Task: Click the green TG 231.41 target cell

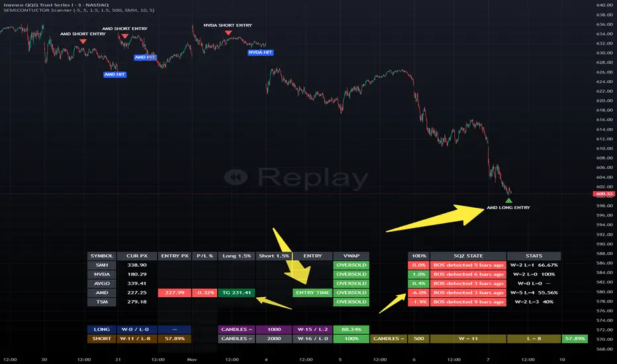Action: tap(236, 293)
